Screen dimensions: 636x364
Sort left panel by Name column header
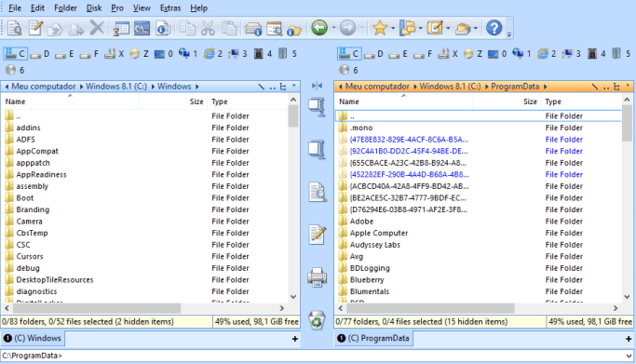[x=70, y=101]
